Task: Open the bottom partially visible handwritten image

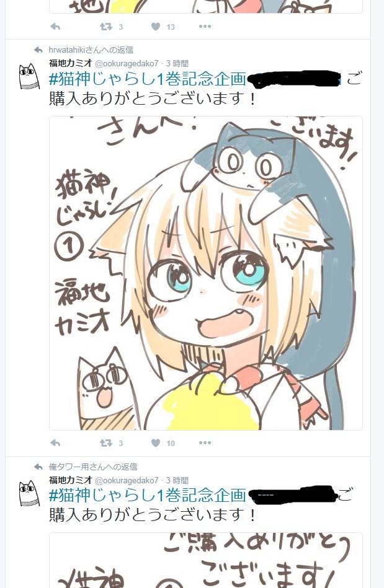Action: [x=206, y=560]
